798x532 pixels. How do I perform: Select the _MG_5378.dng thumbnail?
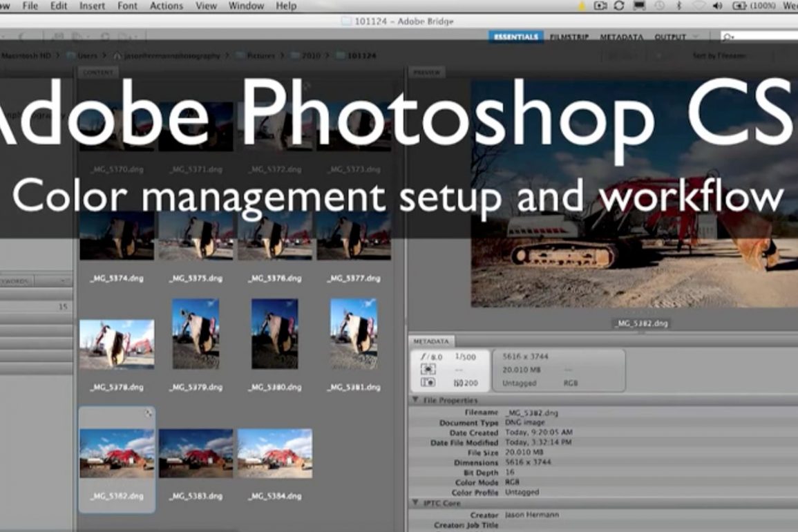(117, 343)
